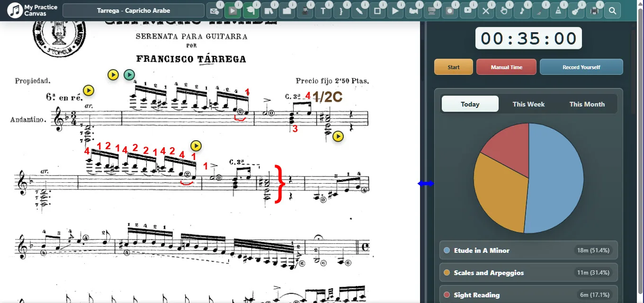Open the email/message tool icon
This screenshot has height=303, width=644.
tap(214, 11)
